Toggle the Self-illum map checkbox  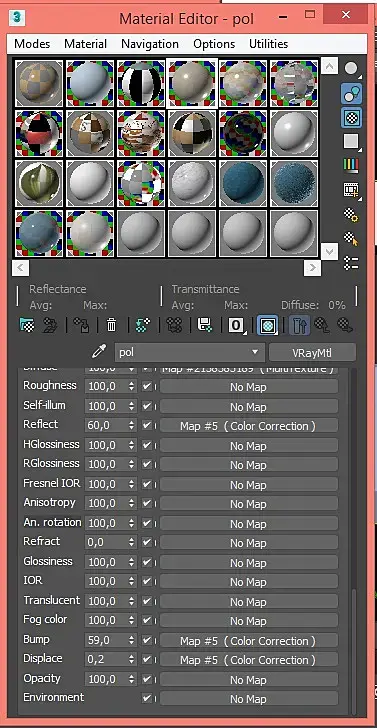147,406
